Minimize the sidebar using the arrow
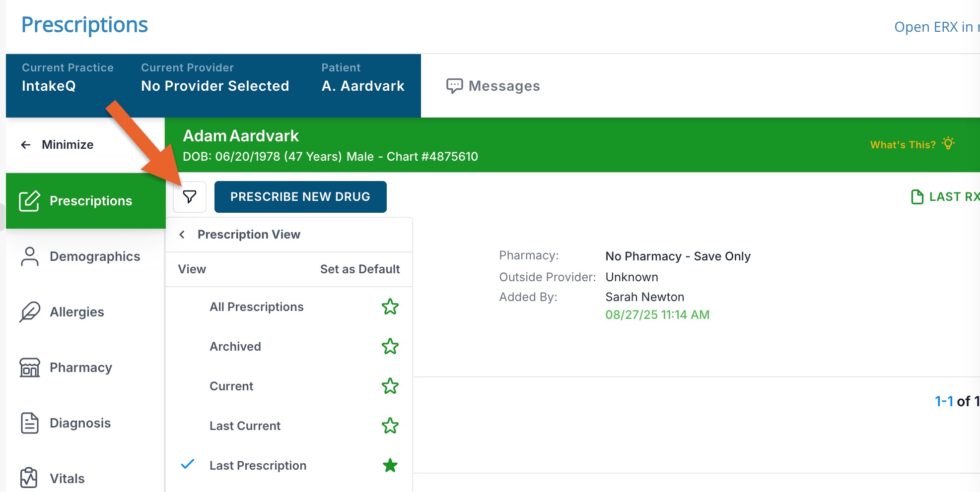 pyautogui.click(x=26, y=145)
